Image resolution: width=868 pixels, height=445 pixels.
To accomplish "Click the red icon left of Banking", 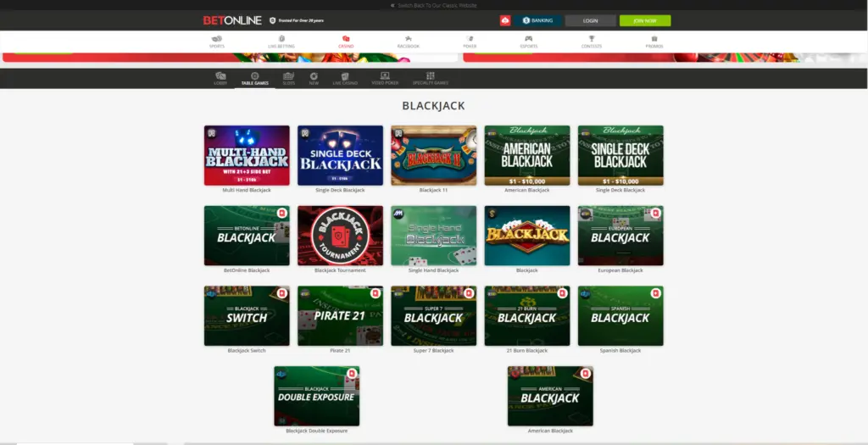I will click(x=505, y=20).
